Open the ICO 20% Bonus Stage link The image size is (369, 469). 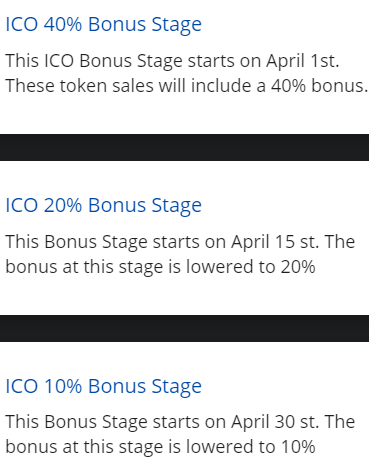103,206
